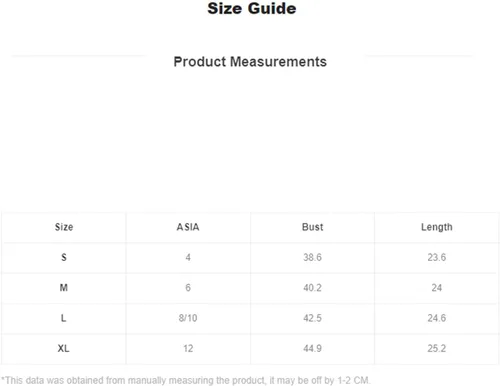Viewport: 500px width, 386px height.
Task: Click the Product Measurements title
Action: point(250,62)
